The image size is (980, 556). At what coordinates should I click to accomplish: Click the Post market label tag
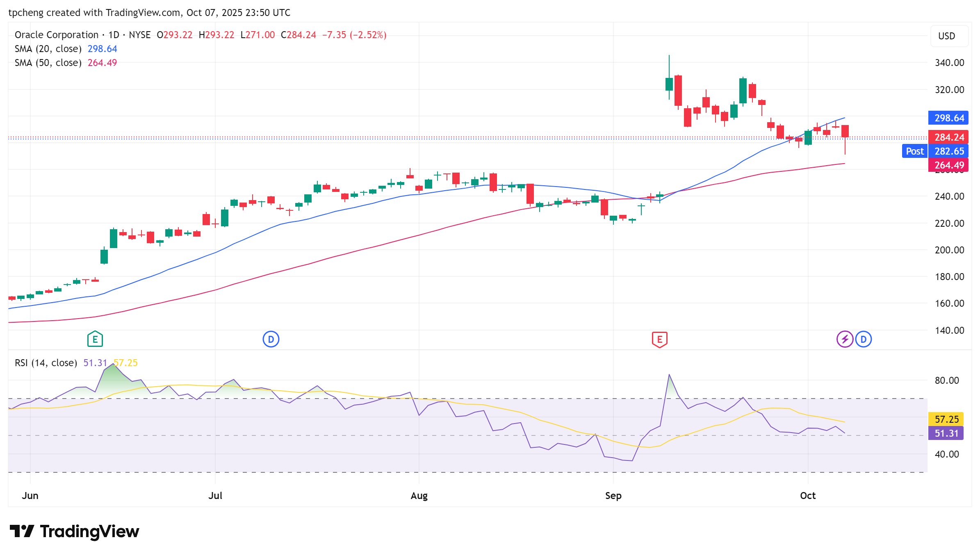point(914,151)
